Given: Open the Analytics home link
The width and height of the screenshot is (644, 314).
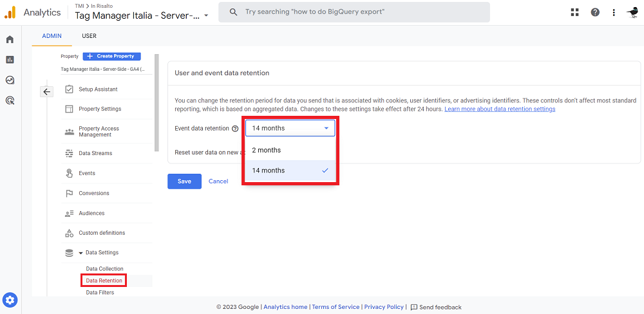Looking at the screenshot, I should pyautogui.click(x=285, y=307).
